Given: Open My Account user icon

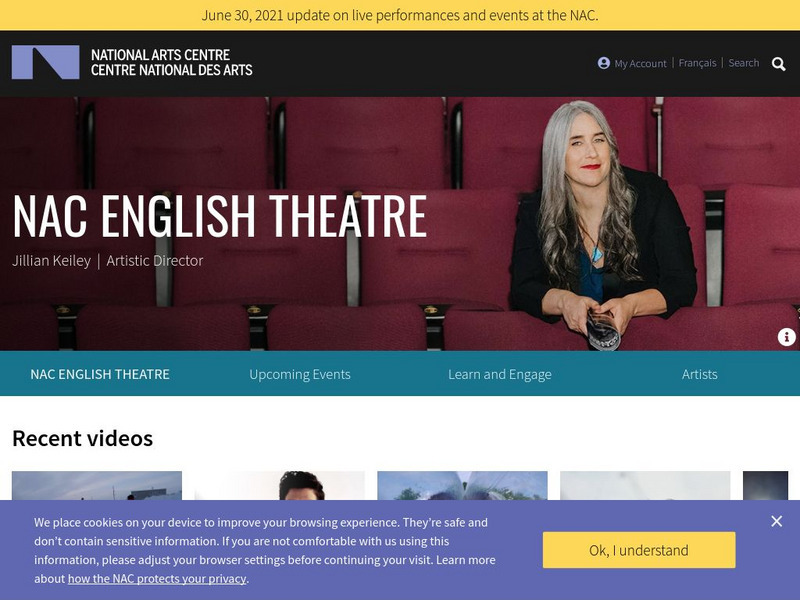Looking at the screenshot, I should (604, 63).
